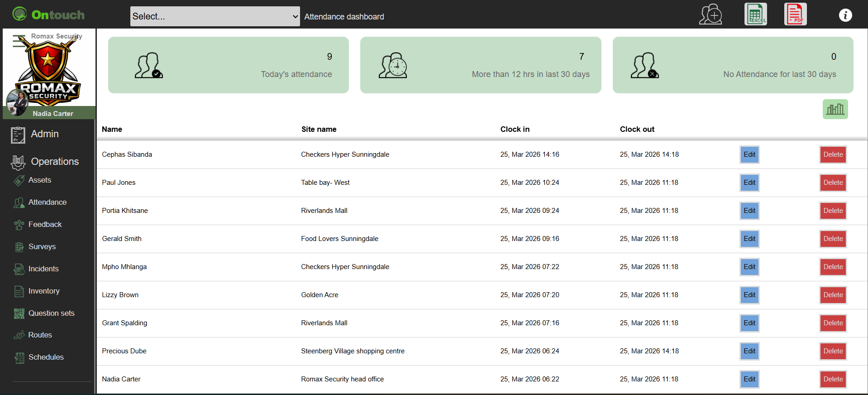Screen dimensions: 868x395
Task: Open the green bar chart icon
Action: 835,109
